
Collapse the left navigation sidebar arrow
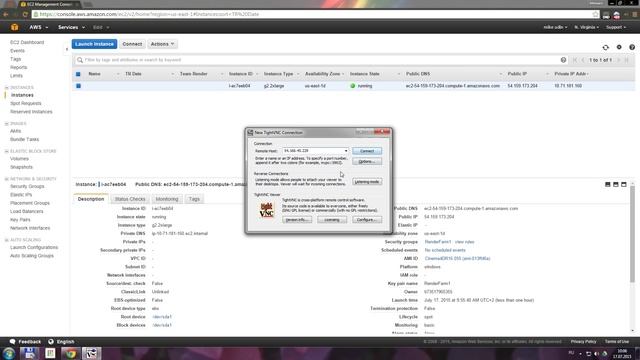pyautogui.click(x=67, y=49)
